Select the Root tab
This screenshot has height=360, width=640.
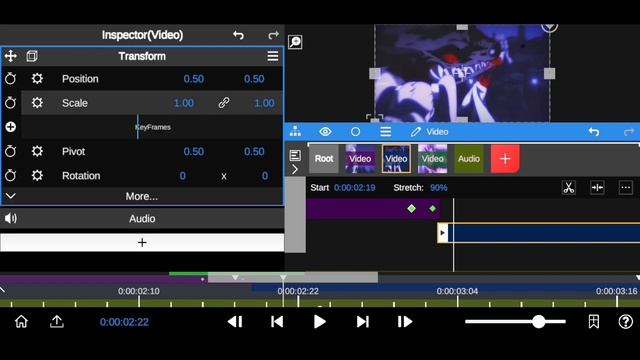(x=324, y=158)
